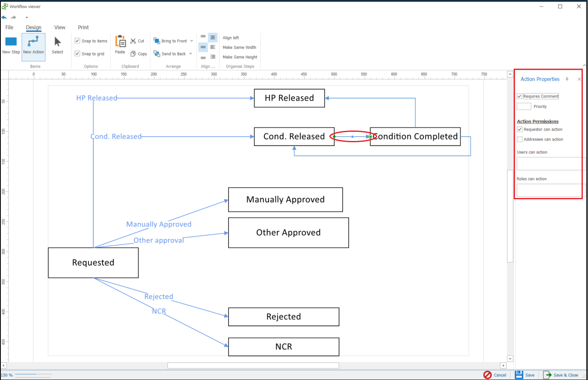588x380 pixels.
Task: Switch to the Print tab
Action: point(84,27)
